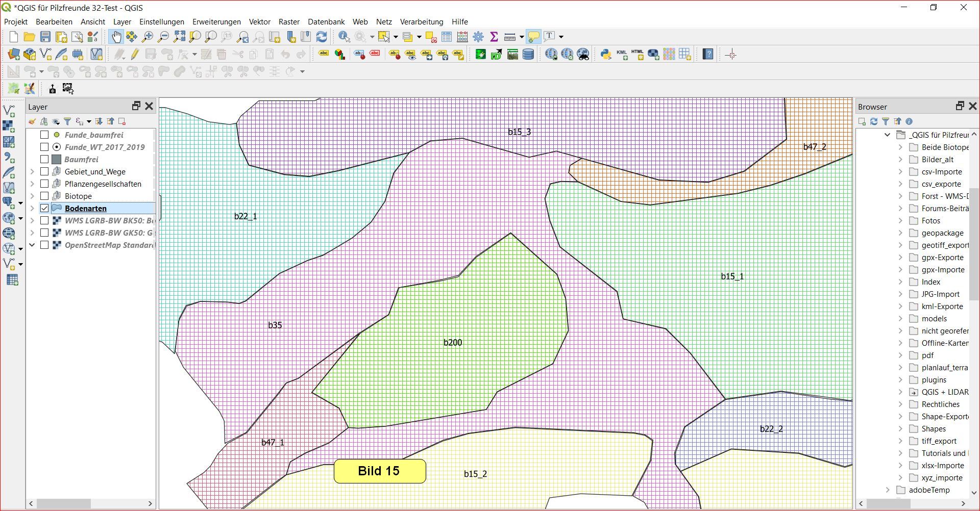Expand the Pflanzengesellschaften layer group
Viewport: 980px width, 511px height.
tap(32, 184)
